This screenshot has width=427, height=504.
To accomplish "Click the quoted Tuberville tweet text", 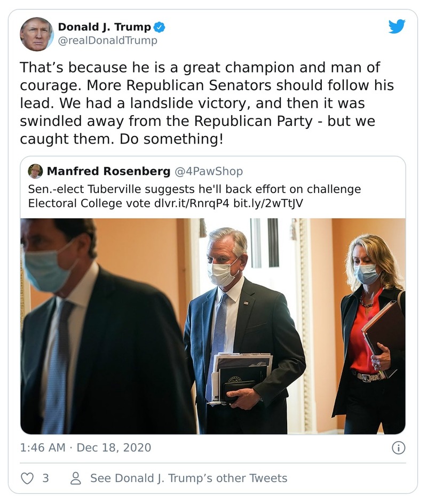I will coord(194,189).
